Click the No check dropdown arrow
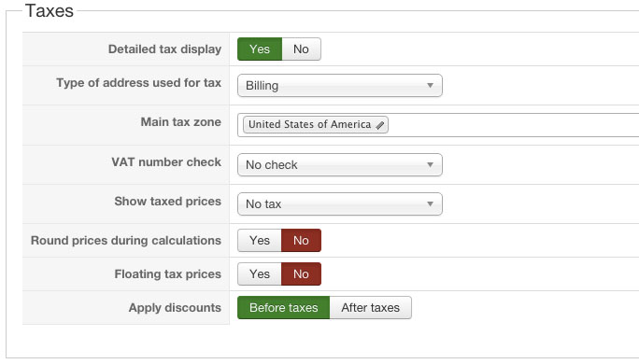Image resolution: width=639 pixels, height=364 pixels. pyautogui.click(x=430, y=165)
